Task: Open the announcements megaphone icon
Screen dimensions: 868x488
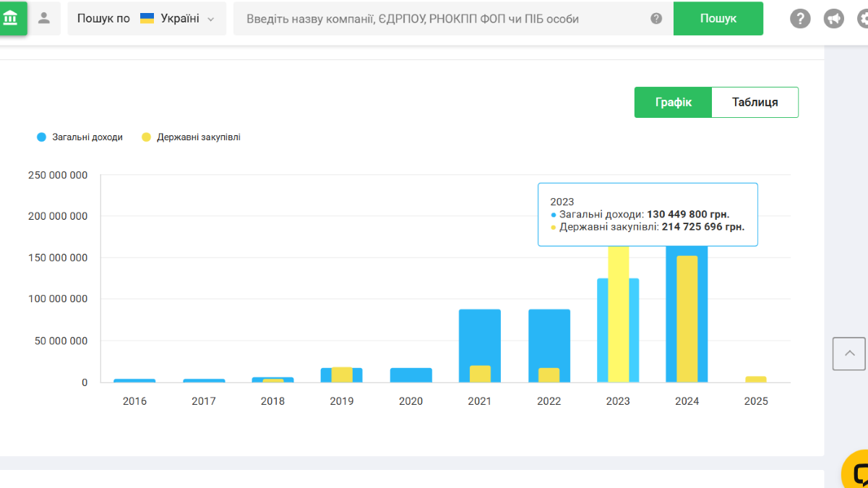Action: (833, 19)
